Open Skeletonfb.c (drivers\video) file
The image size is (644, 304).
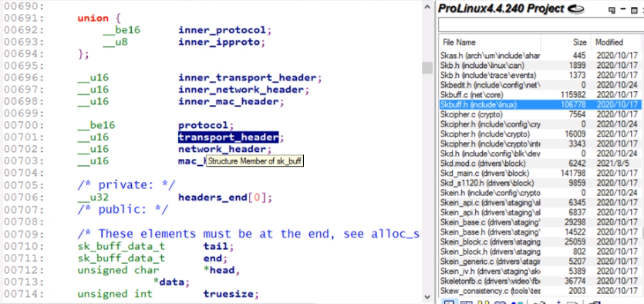point(540,281)
